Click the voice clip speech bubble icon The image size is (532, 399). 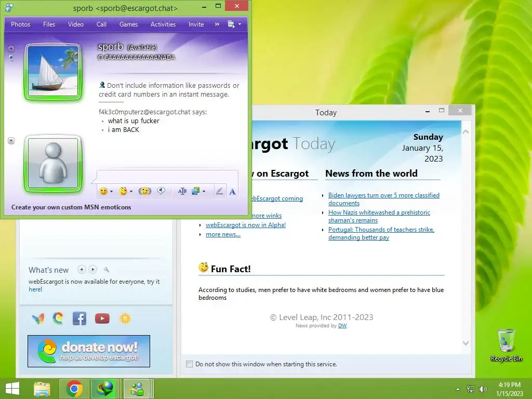[x=161, y=191]
